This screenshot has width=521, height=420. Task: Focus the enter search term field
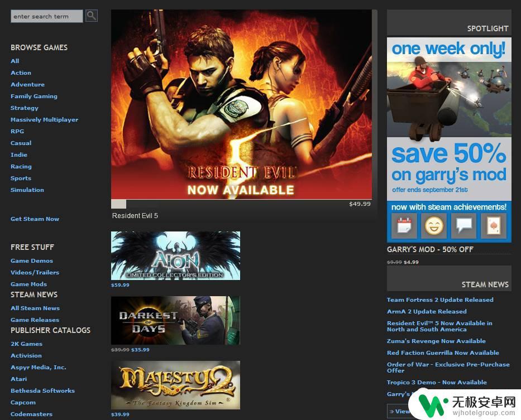pos(46,16)
